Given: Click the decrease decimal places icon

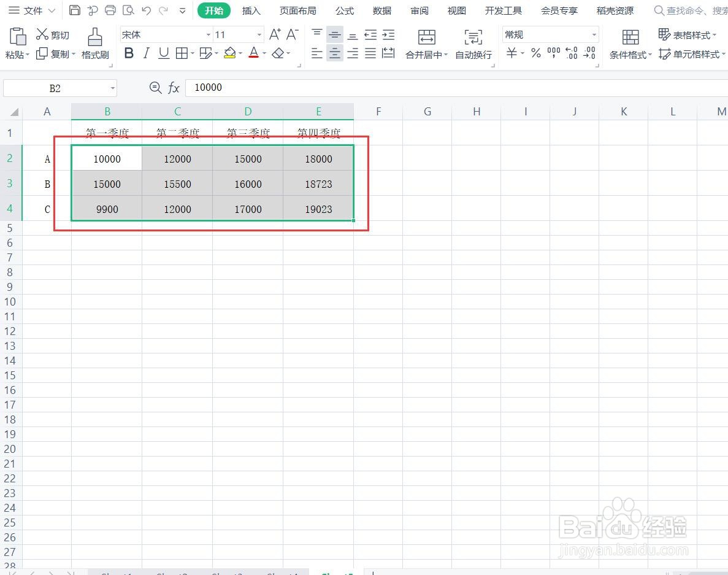Looking at the screenshot, I should 589,53.
